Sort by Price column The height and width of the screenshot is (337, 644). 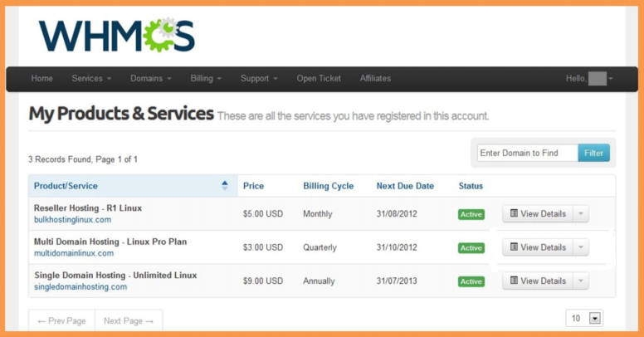pyautogui.click(x=253, y=186)
